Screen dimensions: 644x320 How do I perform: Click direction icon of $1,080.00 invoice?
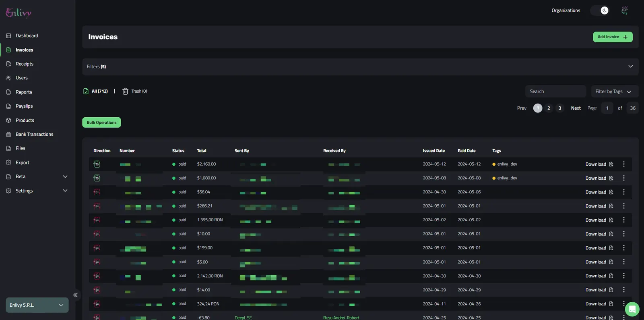point(97,178)
